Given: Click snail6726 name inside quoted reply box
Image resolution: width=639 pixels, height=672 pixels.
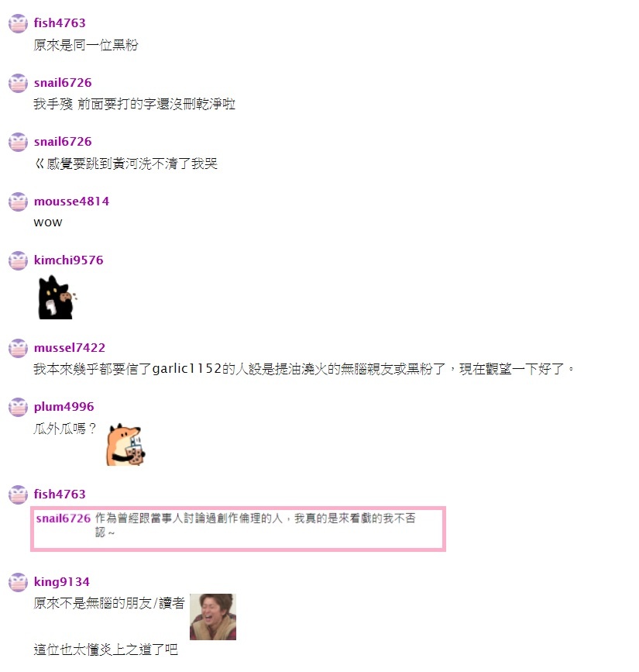Looking at the screenshot, I should [64, 519].
